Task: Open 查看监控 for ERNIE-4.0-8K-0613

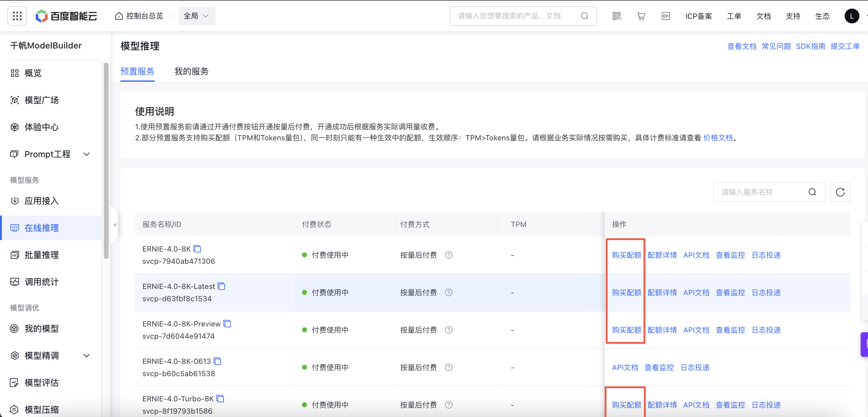Action: [x=659, y=367]
